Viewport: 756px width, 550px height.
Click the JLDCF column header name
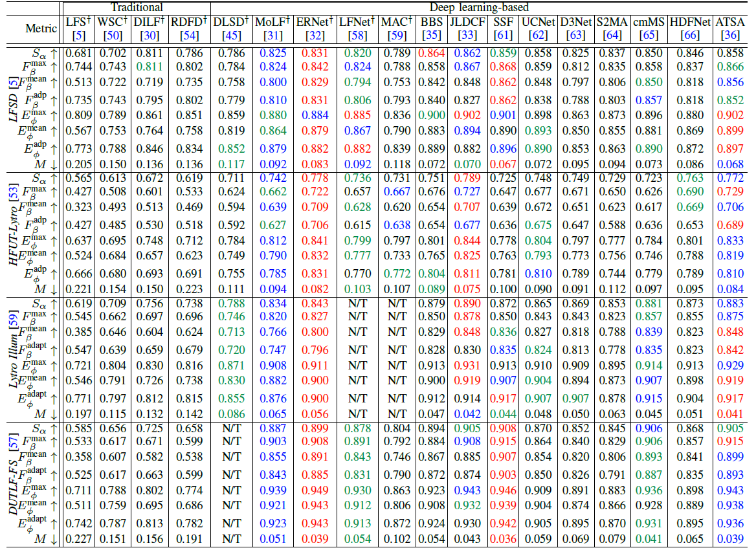click(x=467, y=22)
